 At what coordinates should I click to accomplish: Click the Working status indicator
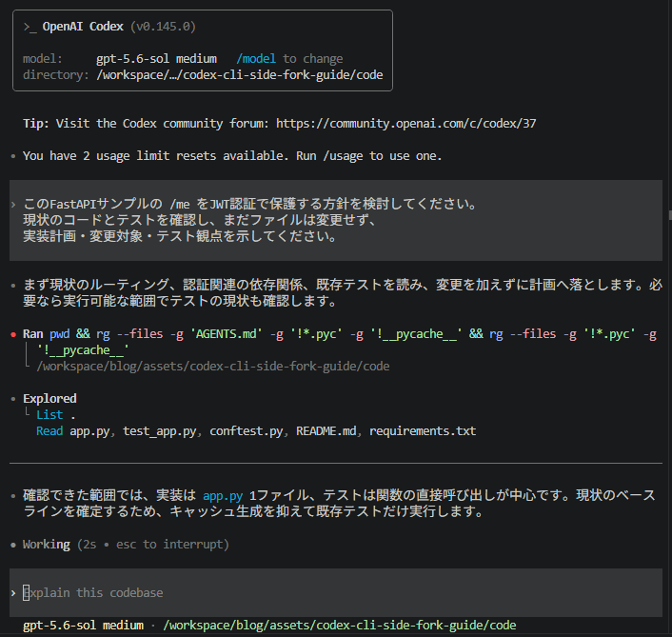(x=47, y=545)
